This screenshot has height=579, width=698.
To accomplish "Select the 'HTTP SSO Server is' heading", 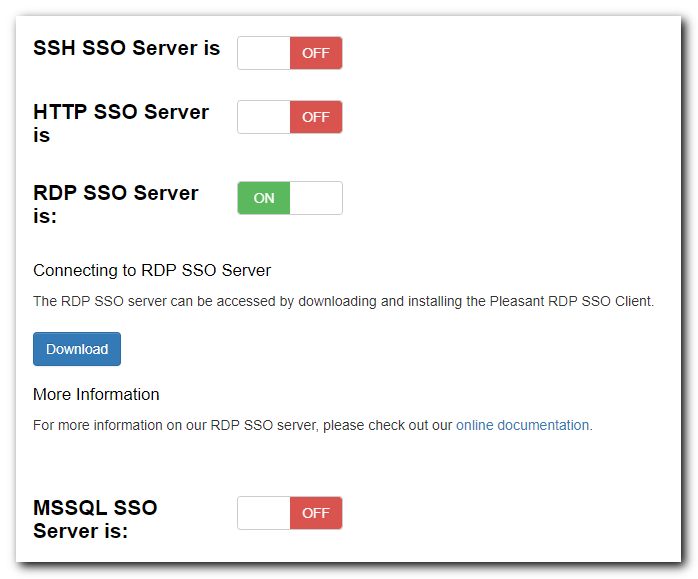I will click(121, 123).
